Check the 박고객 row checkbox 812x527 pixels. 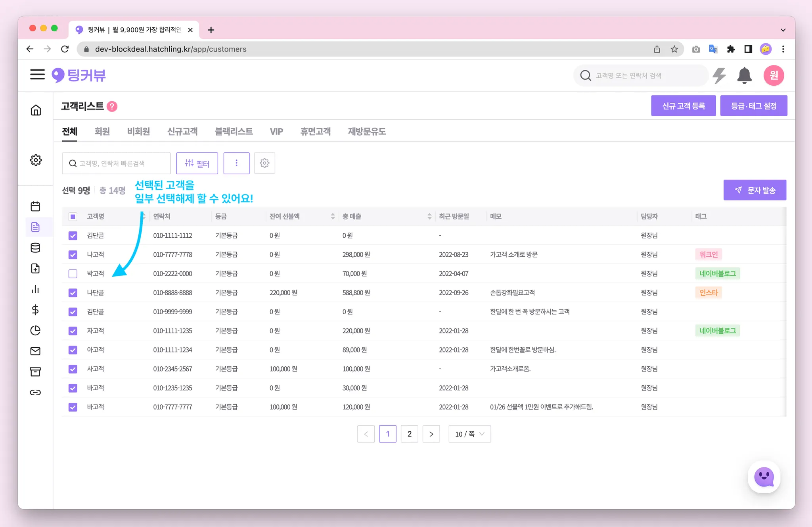click(x=73, y=274)
